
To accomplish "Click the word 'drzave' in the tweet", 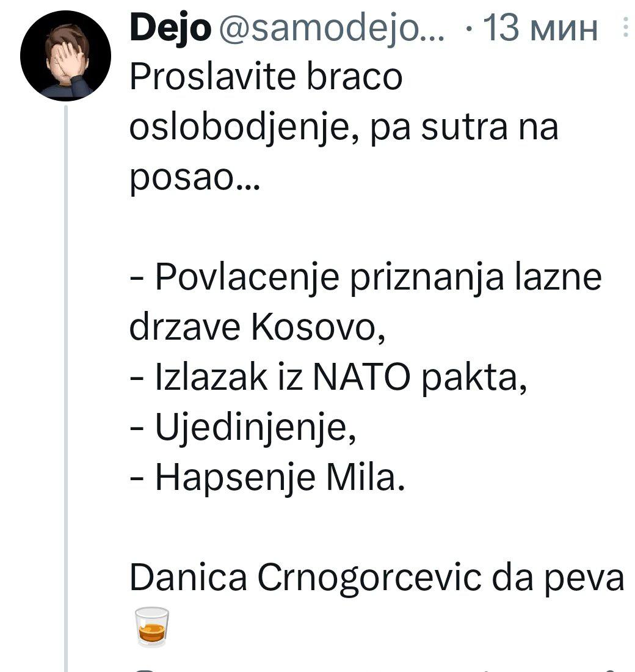I will tap(184, 328).
